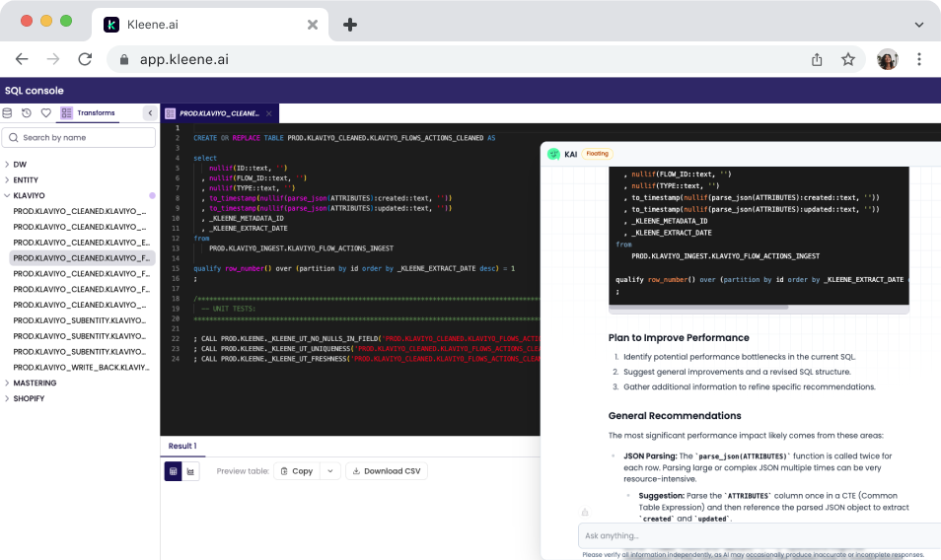Open the highlighted PROD.KLAVIYO_CLEANED.KLAVIYO_F... transform
The width and height of the screenshot is (941, 560).
[82, 257]
